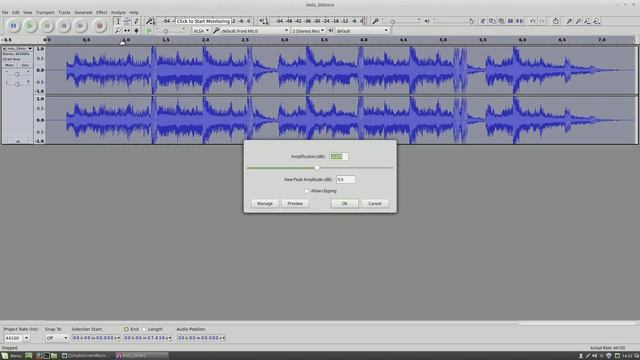The width and height of the screenshot is (640, 360).
Task: Click the Redo toolbar icon
Action: pyautogui.click(x=542, y=21)
